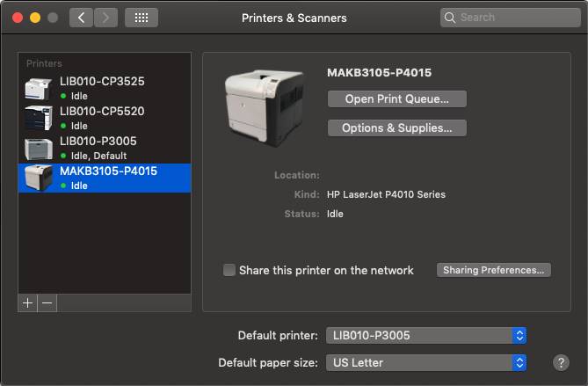
Task: Remove printer with the minus button
Action: (x=47, y=302)
